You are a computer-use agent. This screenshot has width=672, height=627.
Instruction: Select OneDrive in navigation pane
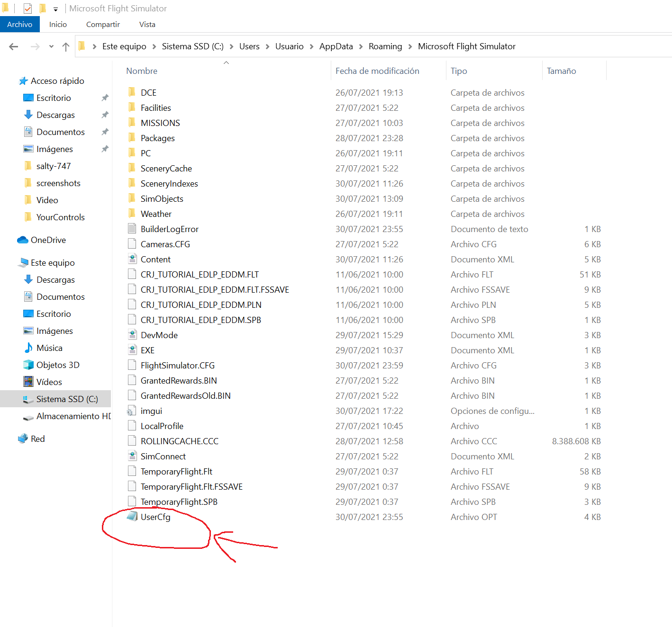48,240
